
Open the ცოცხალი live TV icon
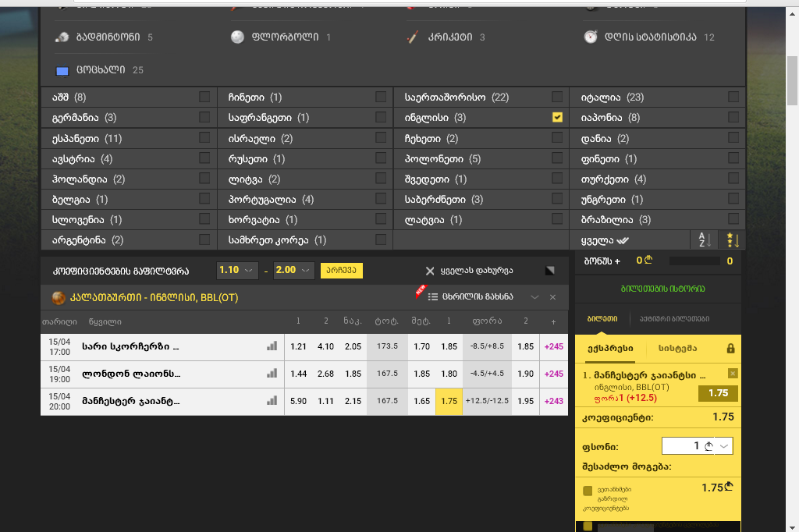coord(62,70)
